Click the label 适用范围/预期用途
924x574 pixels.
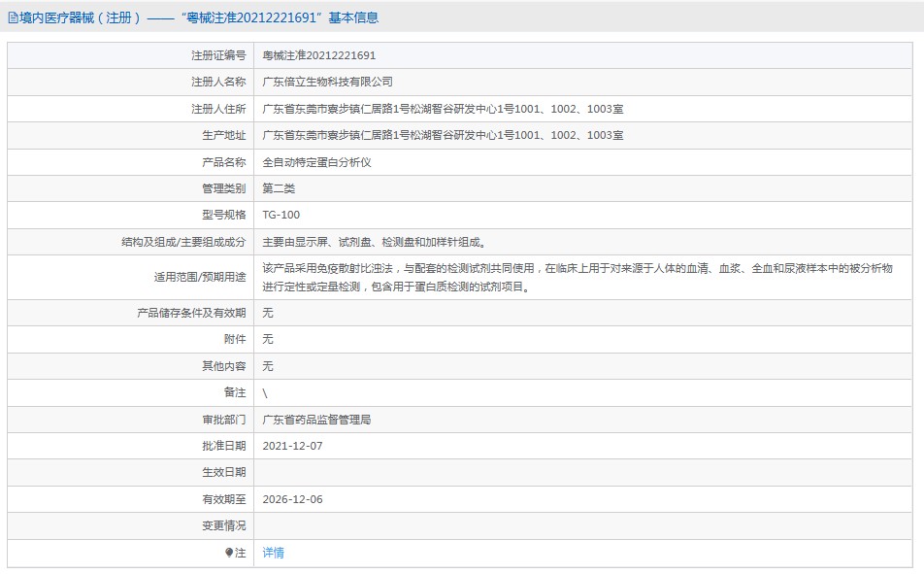200,277
